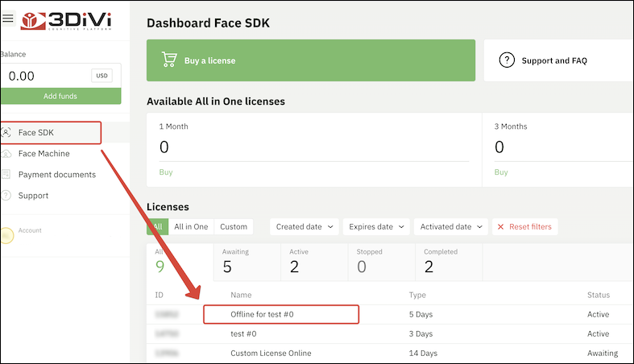The width and height of the screenshot is (634, 364).
Task: Click the Add funds button
Action: point(60,96)
